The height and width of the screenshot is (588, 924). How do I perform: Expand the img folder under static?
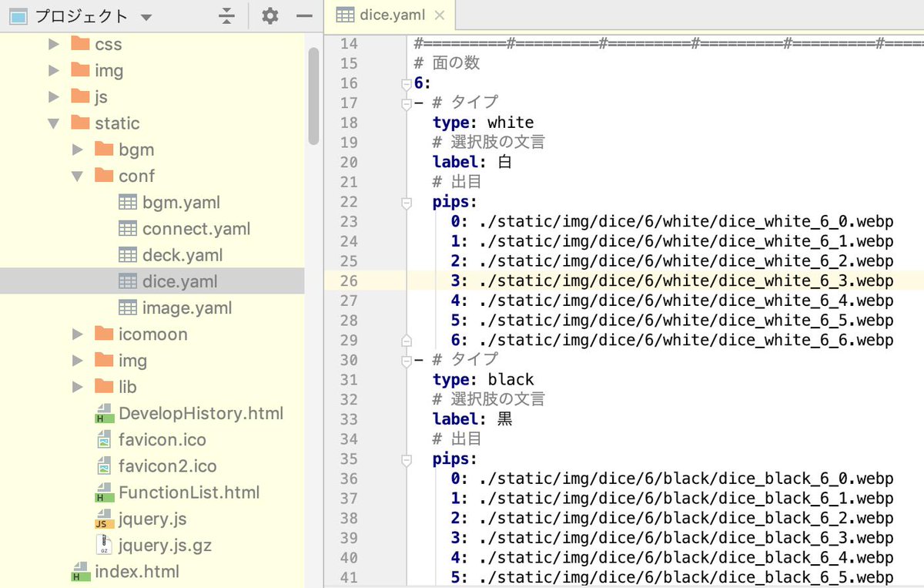point(77,361)
